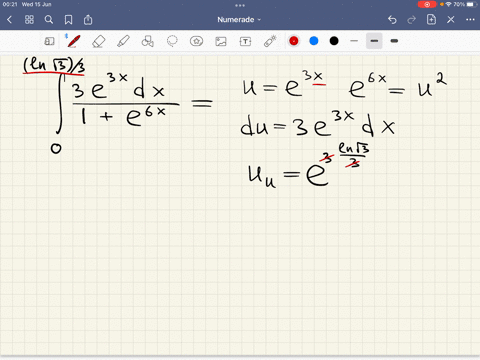Open the Elements sticker tool
This screenshot has height=360, width=480.
196,41
